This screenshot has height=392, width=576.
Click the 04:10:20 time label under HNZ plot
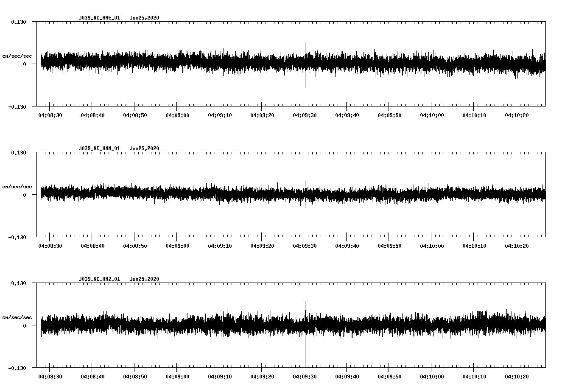click(517, 376)
